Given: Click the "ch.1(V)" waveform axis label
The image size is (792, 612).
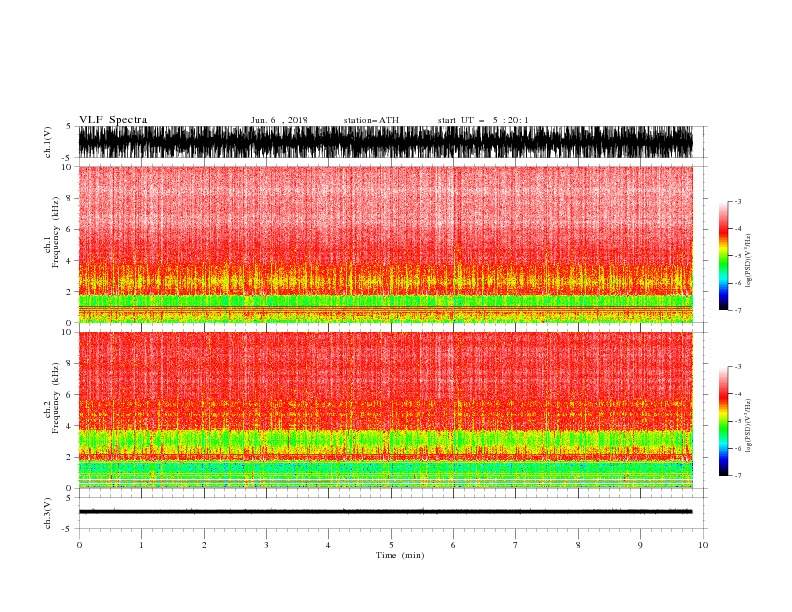Looking at the screenshot, I should (48, 142).
